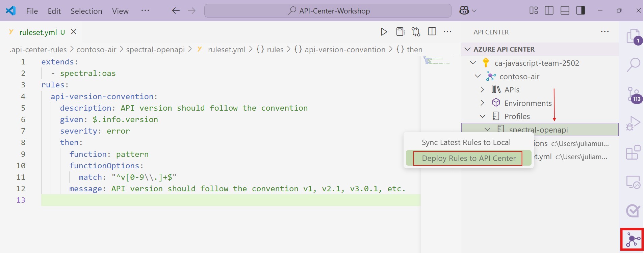Go back with the left arrow
Viewport: 644px width, 253px height.
(176, 11)
